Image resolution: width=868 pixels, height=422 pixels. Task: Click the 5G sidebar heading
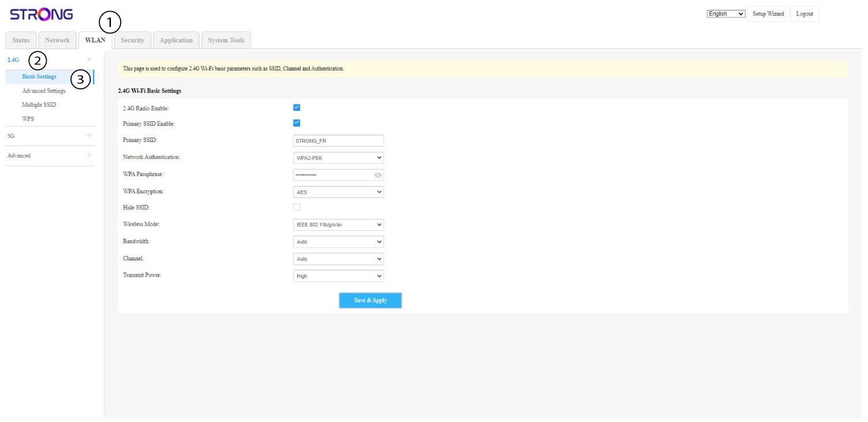pyautogui.click(x=10, y=136)
